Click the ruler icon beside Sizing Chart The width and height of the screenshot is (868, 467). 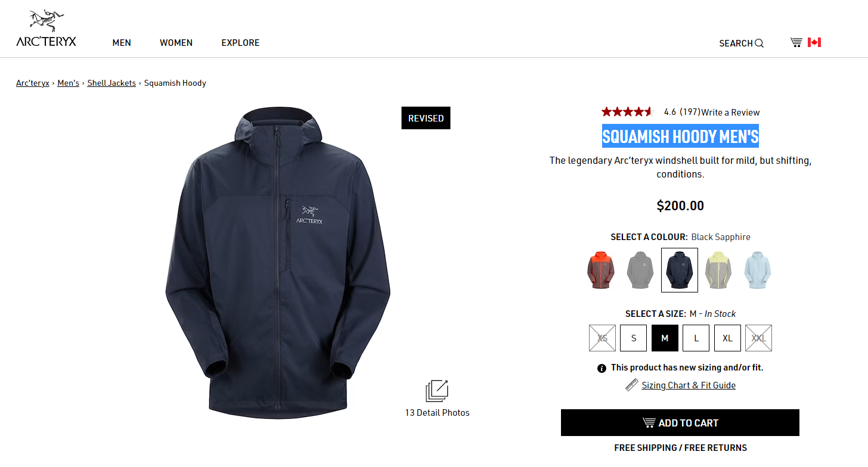[x=632, y=385]
